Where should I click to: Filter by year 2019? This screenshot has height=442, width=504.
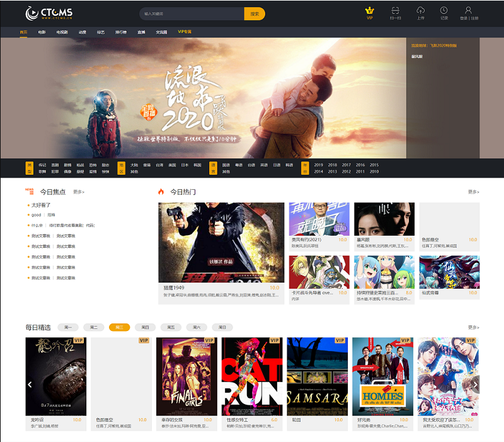point(318,165)
